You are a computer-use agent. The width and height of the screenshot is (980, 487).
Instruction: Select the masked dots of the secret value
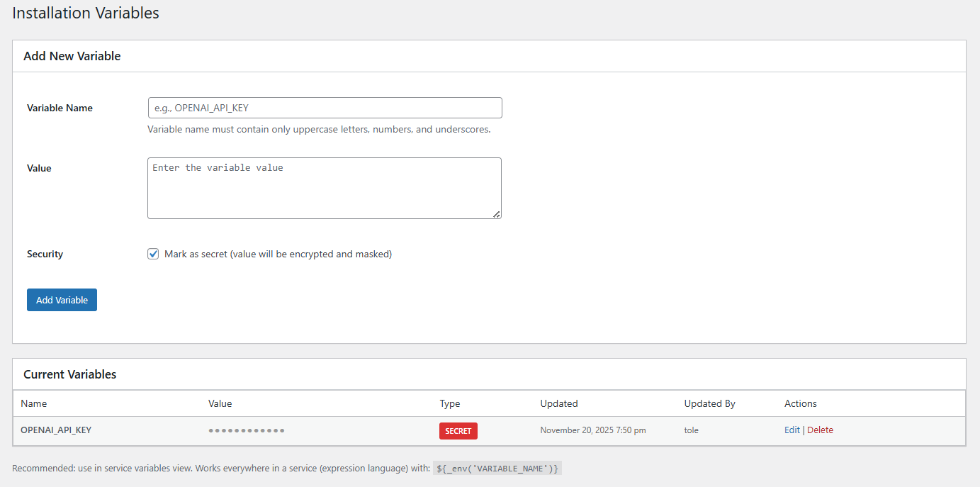point(247,430)
